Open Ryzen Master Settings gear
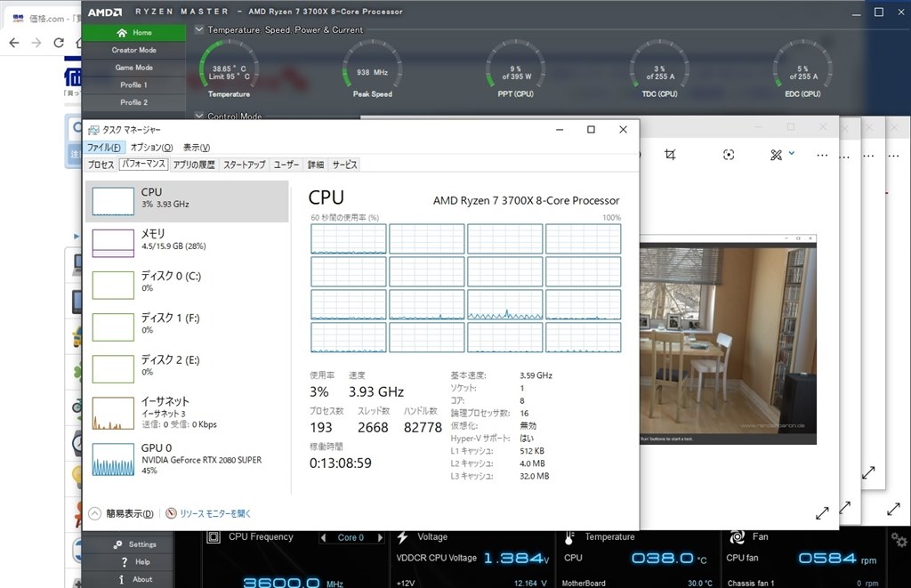The image size is (911, 588). point(135,544)
